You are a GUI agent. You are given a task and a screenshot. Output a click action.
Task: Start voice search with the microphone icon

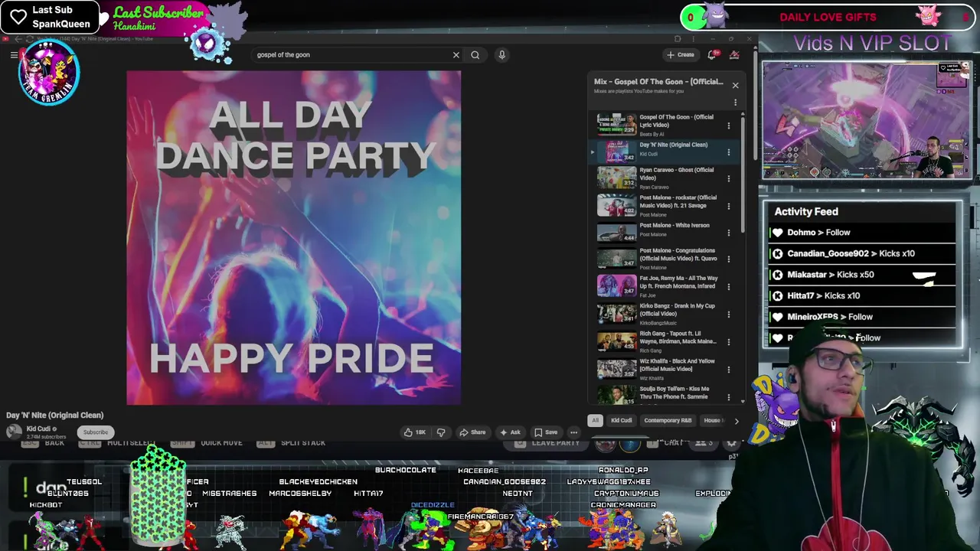[502, 55]
